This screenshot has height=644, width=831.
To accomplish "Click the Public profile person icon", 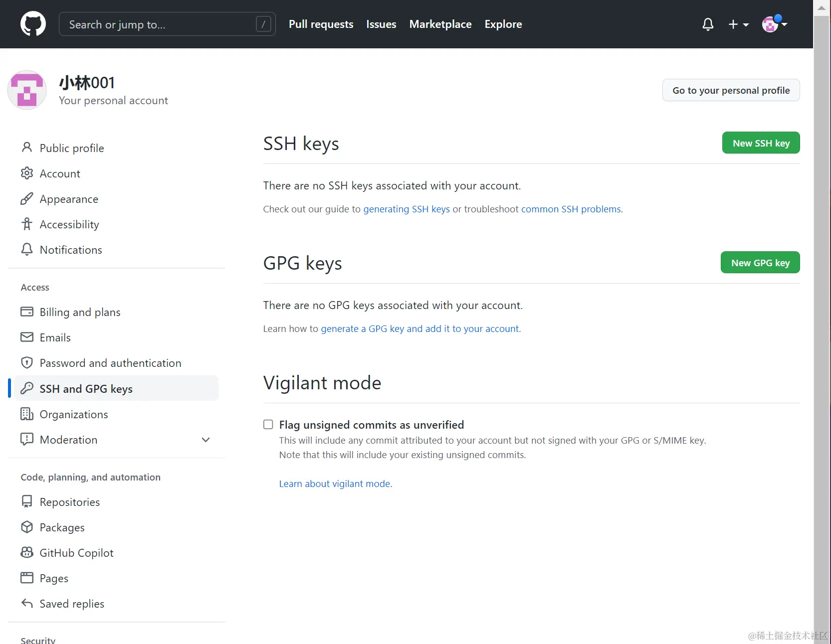I will click(x=27, y=148).
